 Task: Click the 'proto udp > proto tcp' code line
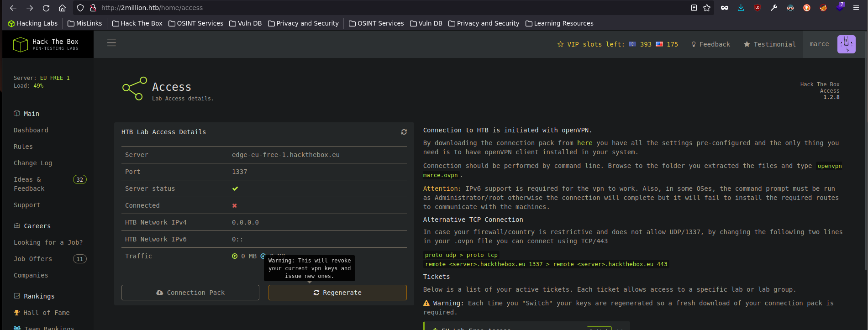(x=461, y=255)
